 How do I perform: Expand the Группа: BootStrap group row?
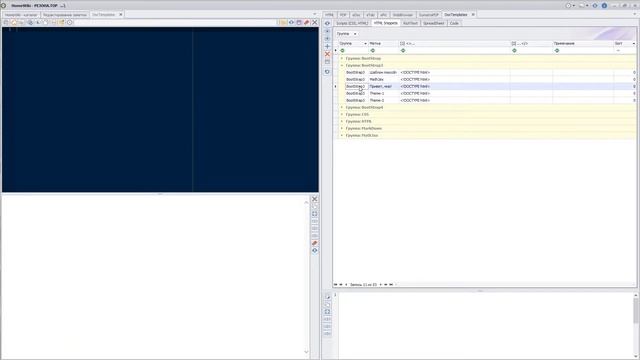click(x=342, y=58)
